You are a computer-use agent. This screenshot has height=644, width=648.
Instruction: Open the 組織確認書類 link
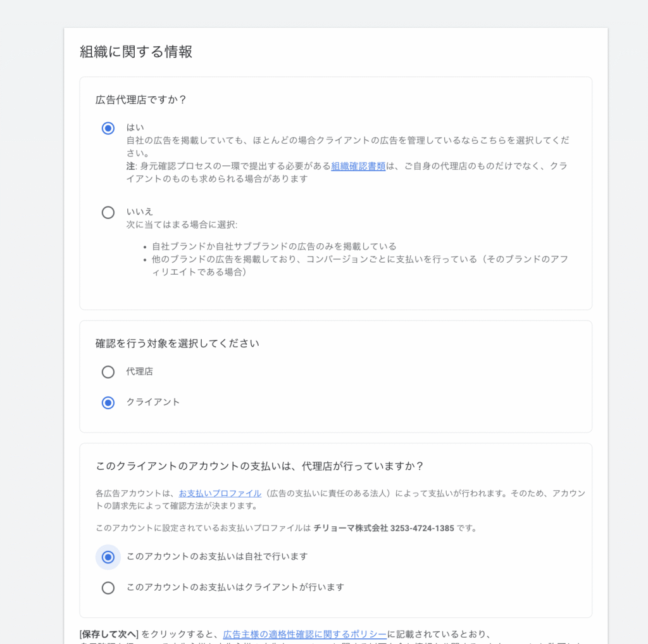pyautogui.click(x=358, y=167)
